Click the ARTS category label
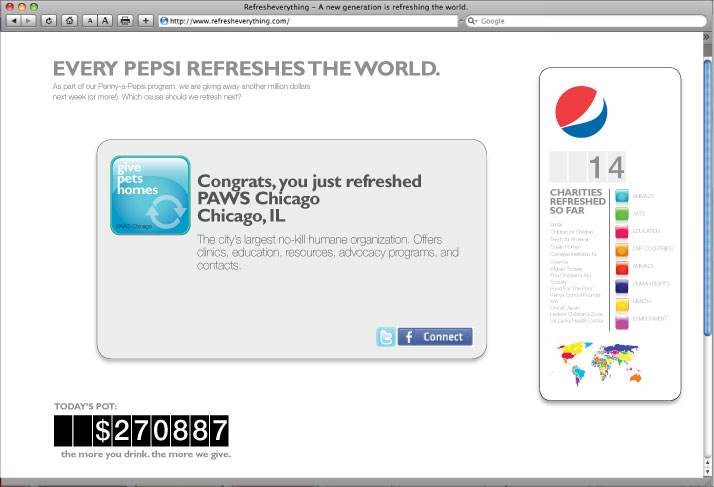This screenshot has height=487, width=714. [639, 214]
